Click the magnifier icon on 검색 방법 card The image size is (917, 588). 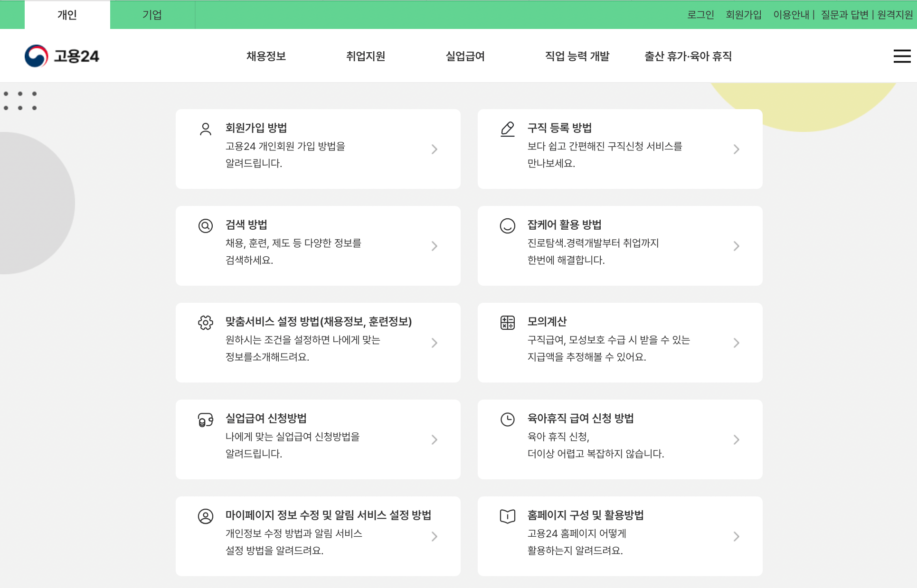click(205, 226)
